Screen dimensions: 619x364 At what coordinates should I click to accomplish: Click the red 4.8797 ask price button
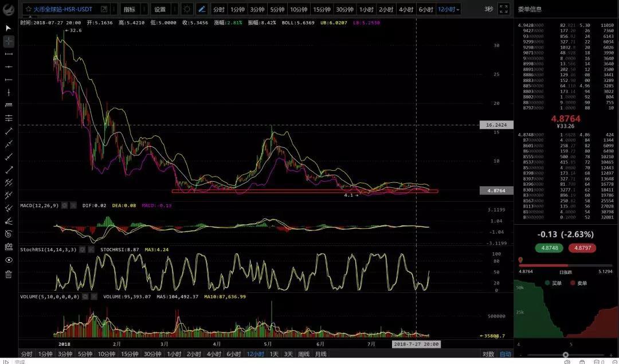pyautogui.click(x=582, y=248)
